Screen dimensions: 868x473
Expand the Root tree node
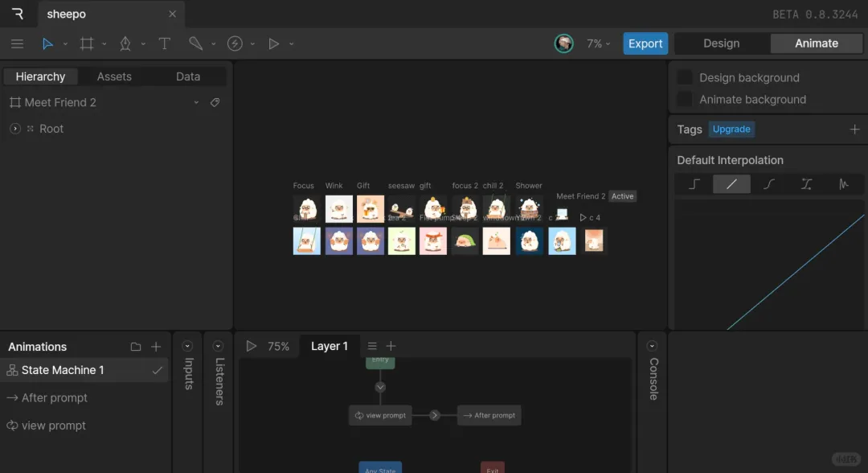pos(14,129)
